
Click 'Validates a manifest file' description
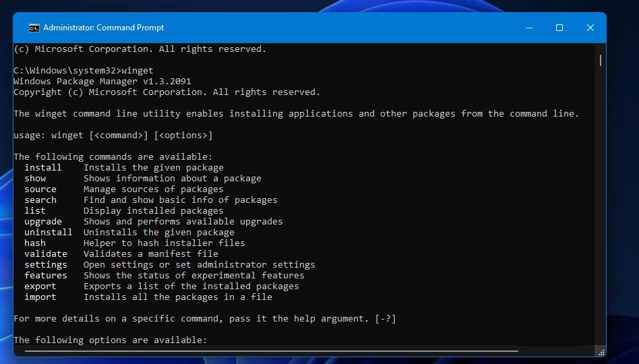[151, 254]
